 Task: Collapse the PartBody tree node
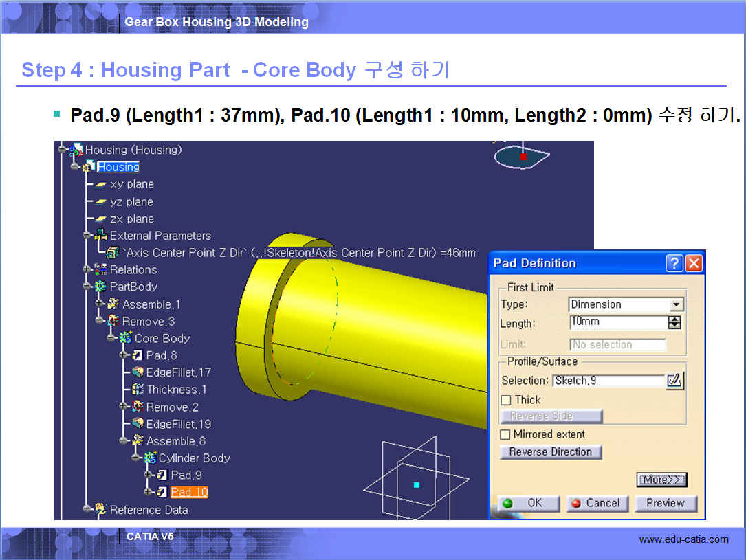coord(87,287)
